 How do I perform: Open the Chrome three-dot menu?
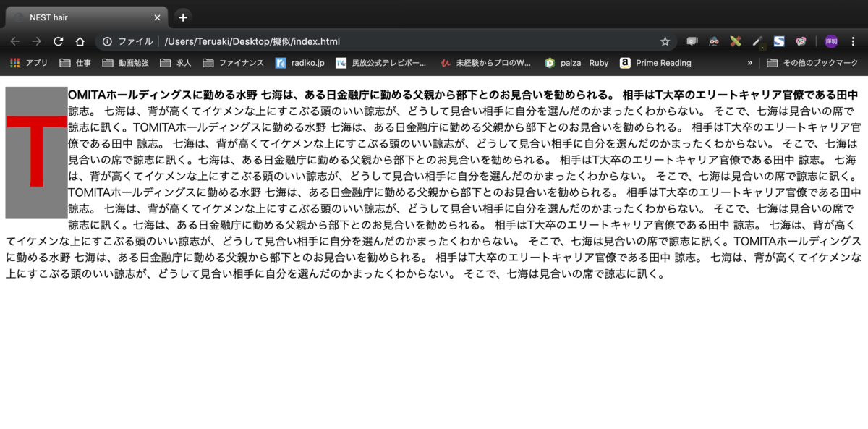click(x=854, y=41)
